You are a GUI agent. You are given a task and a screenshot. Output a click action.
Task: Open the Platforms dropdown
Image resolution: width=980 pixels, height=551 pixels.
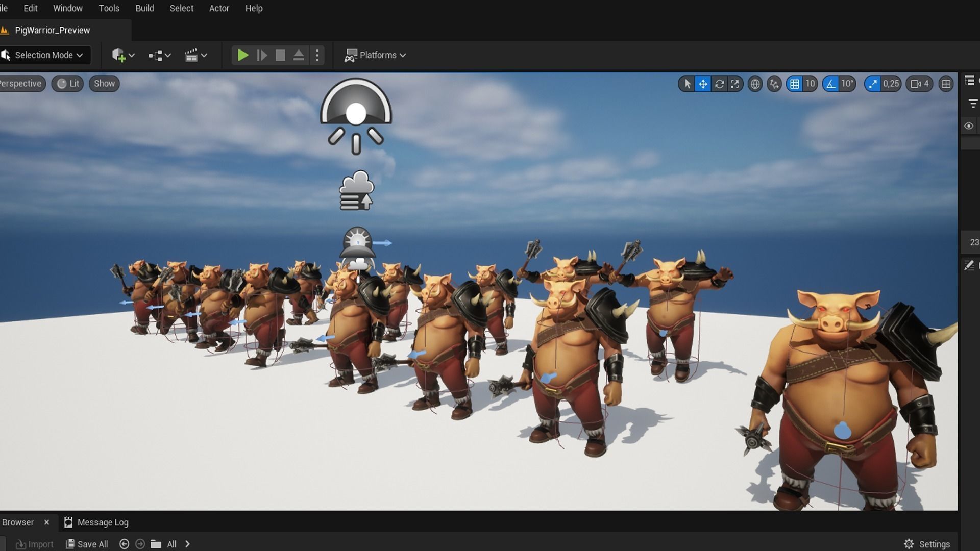(375, 55)
